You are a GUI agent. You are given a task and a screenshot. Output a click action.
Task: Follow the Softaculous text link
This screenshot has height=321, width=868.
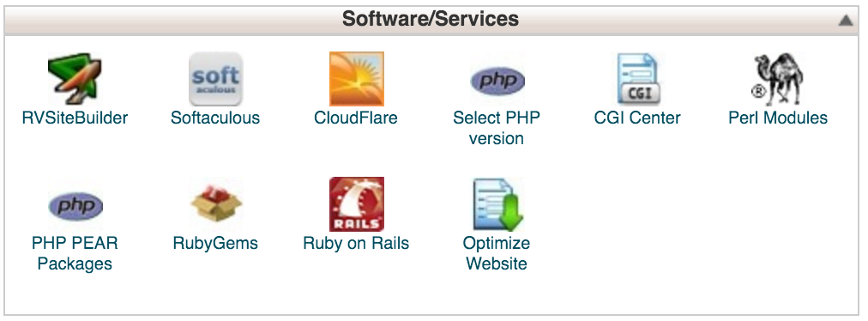tap(215, 118)
